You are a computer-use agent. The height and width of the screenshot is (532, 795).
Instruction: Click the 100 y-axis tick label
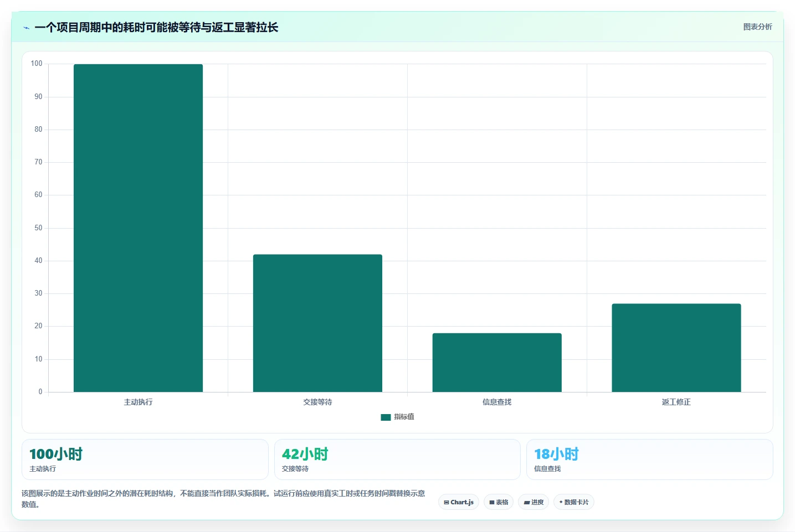(x=37, y=64)
